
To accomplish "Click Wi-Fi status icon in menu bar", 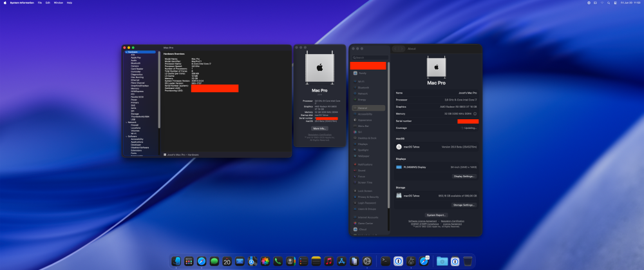I will pos(603,3).
